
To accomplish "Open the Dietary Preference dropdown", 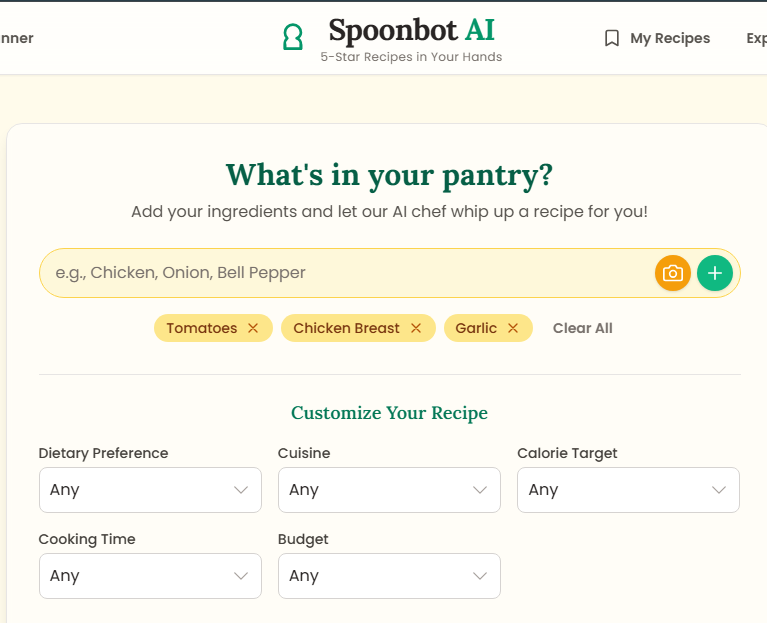I will point(150,490).
